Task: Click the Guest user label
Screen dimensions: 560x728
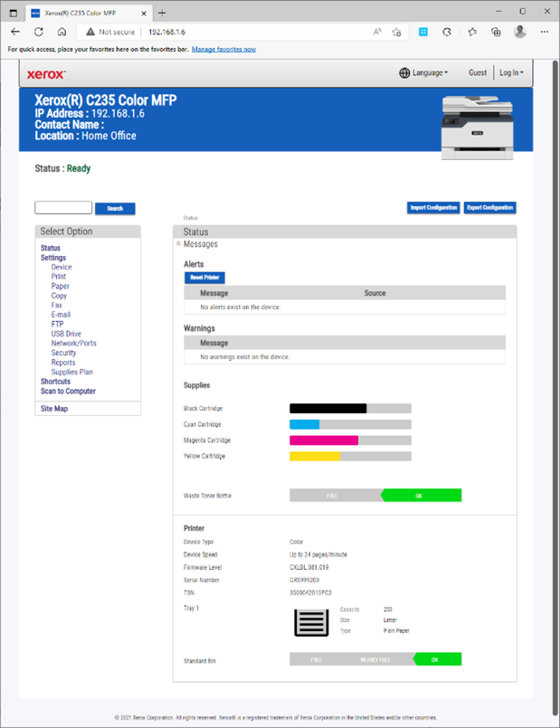Action: pyautogui.click(x=478, y=73)
